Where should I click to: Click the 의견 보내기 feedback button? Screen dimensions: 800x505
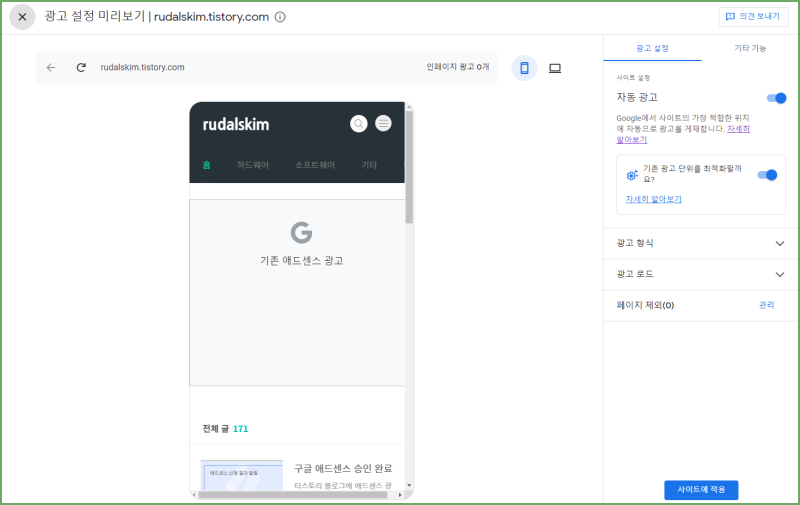pos(754,16)
